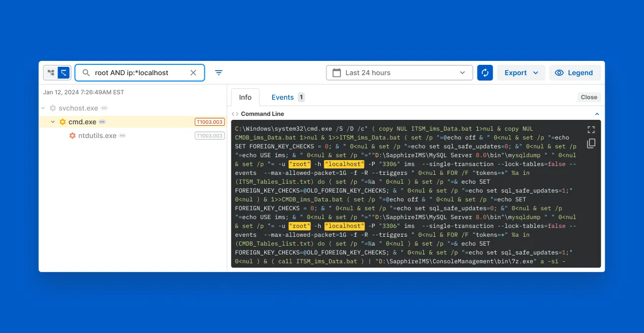Clear the search query with the X
Image resolution: width=644 pixels, height=333 pixels.
pyautogui.click(x=193, y=72)
